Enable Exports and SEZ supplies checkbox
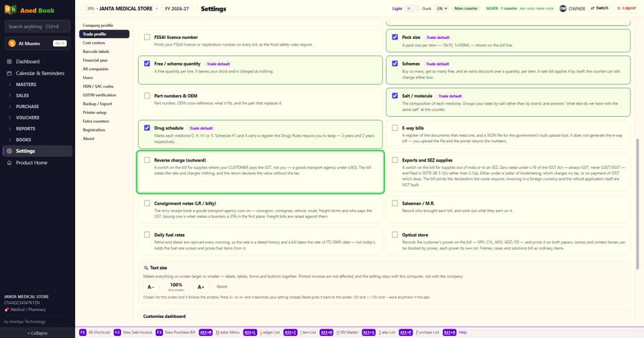Screen dimensions: 644x338 pyautogui.click(x=394, y=160)
